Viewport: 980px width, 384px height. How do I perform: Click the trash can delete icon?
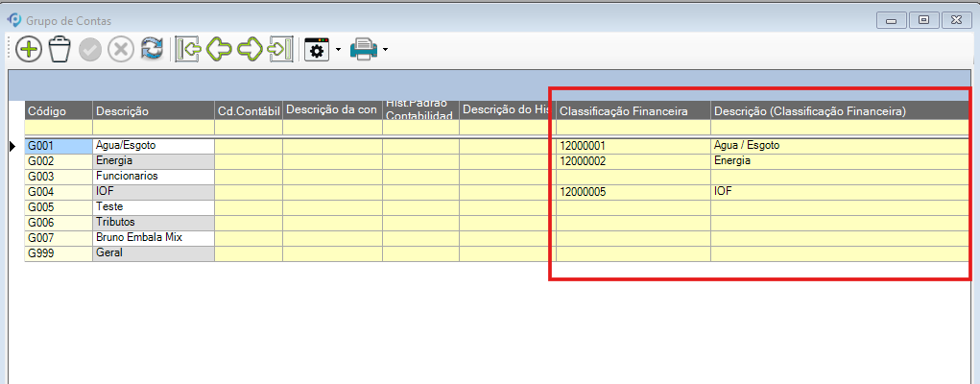pyautogui.click(x=60, y=50)
